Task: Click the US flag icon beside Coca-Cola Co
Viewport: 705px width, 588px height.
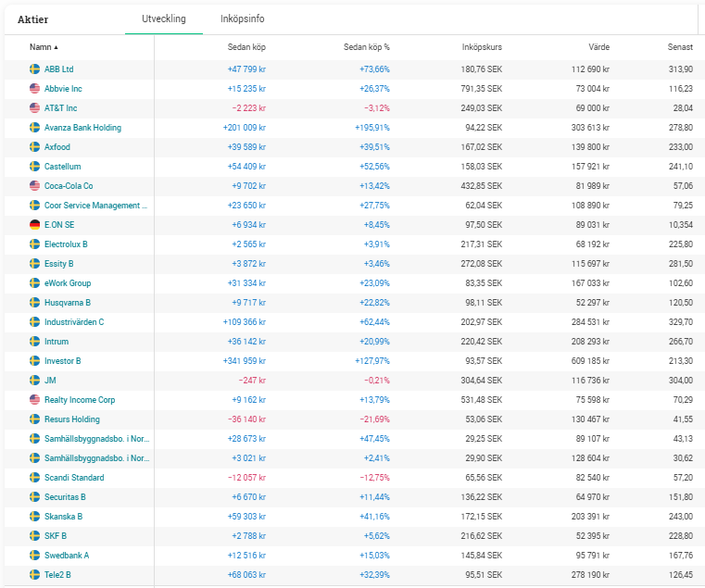Action: click(34, 186)
